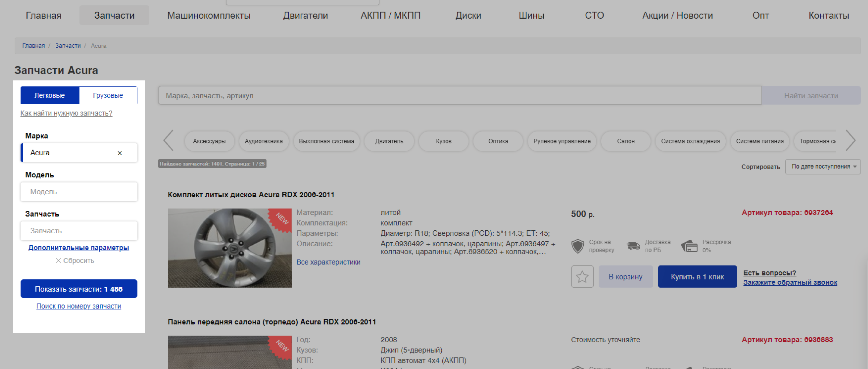Open the Марка Acura dropdown

pos(79,153)
